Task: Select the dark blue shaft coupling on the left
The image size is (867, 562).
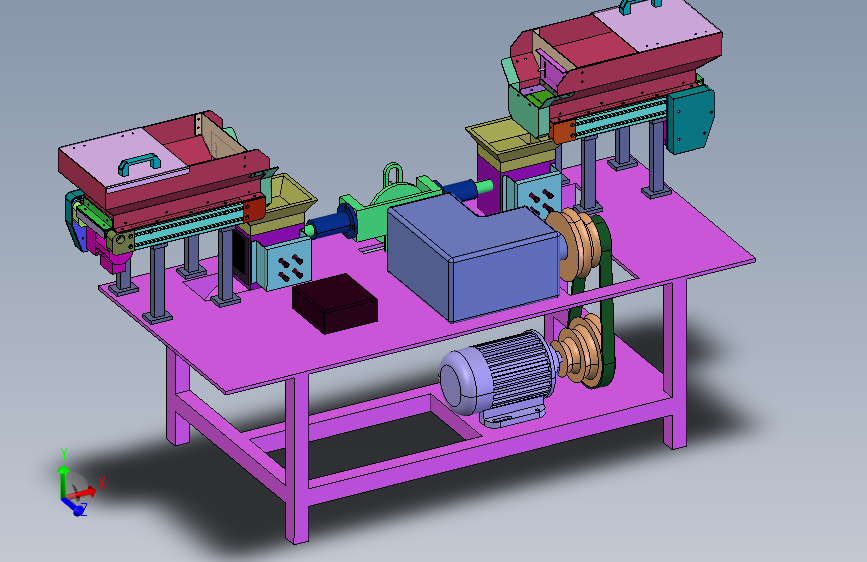Action: click(x=331, y=222)
